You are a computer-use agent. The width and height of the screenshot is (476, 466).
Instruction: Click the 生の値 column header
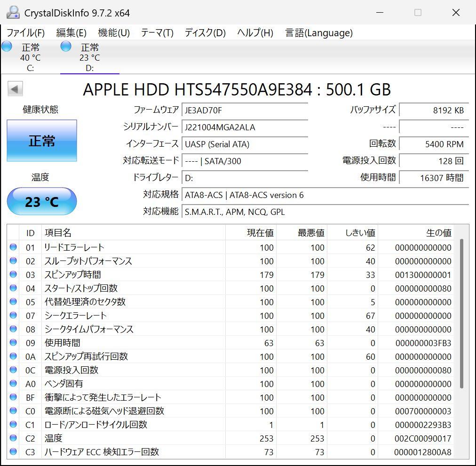(416, 233)
